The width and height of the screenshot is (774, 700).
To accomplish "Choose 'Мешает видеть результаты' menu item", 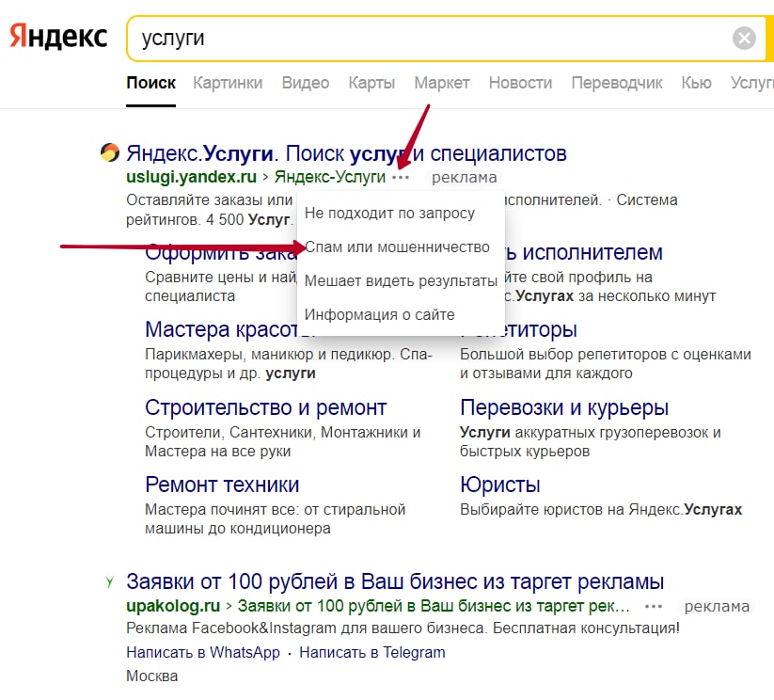I will click(401, 280).
